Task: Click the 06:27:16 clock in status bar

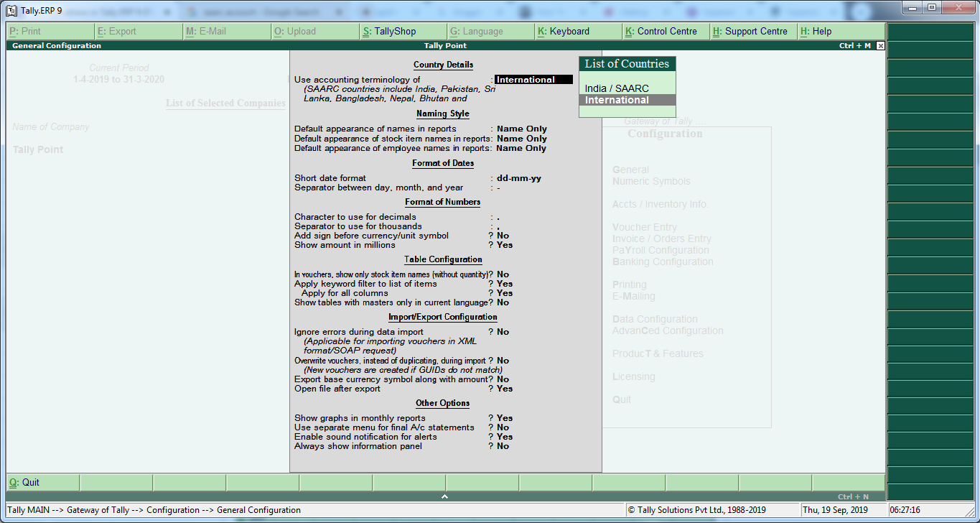Action: point(905,510)
